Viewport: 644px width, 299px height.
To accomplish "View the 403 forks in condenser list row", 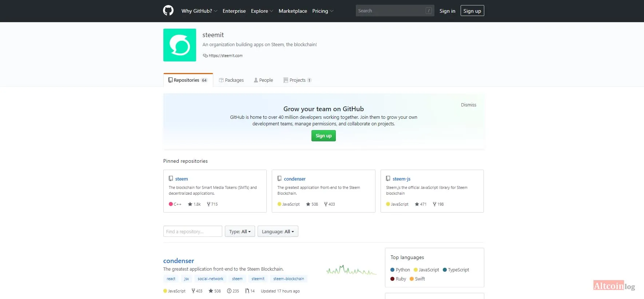I will tap(197, 291).
